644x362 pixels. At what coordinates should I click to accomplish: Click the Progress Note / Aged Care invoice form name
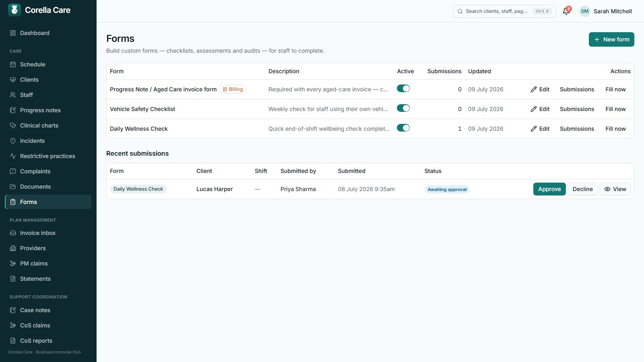[163, 89]
